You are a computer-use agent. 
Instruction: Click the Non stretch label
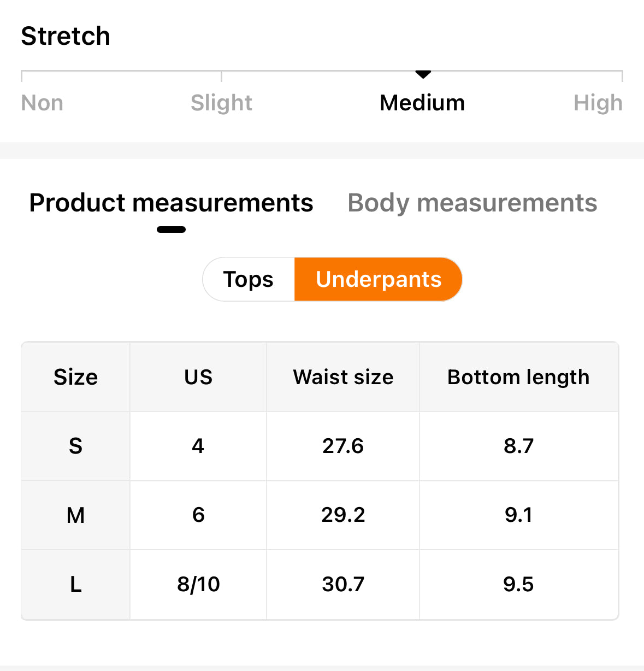42,103
